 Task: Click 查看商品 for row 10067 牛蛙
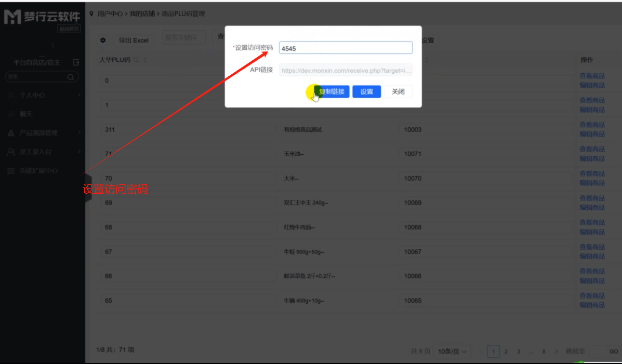(592, 247)
